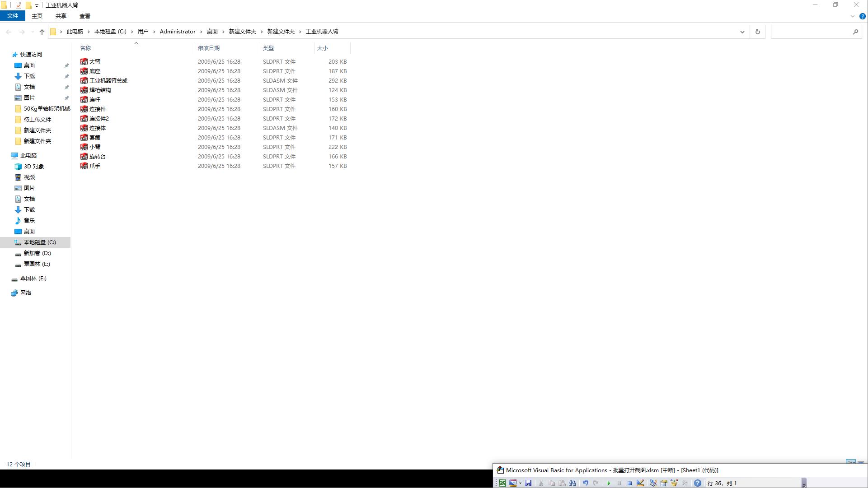Click the VBA Find binoculars icon
This screenshot has width=868, height=488.
coord(572,483)
